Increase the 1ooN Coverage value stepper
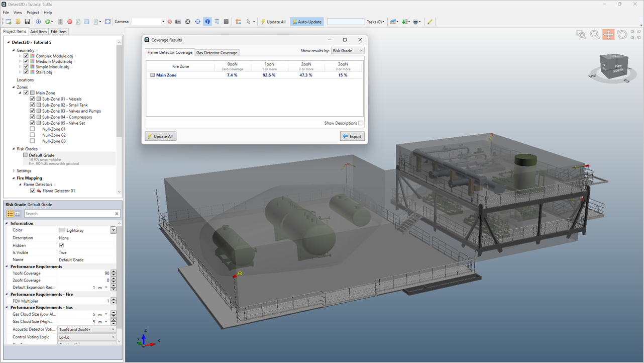Screen dimensions: 644x363 [114, 271]
